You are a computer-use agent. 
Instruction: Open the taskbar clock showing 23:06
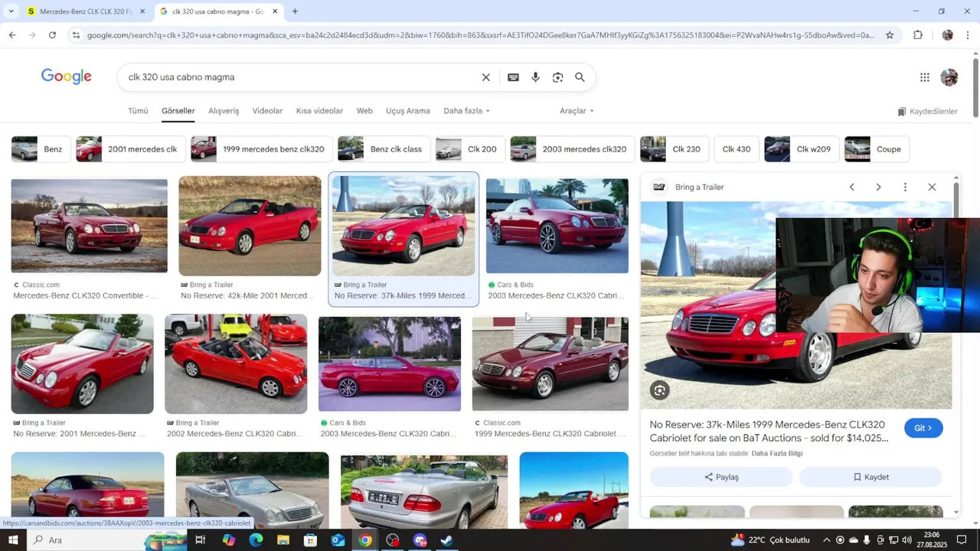coord(931,540)
